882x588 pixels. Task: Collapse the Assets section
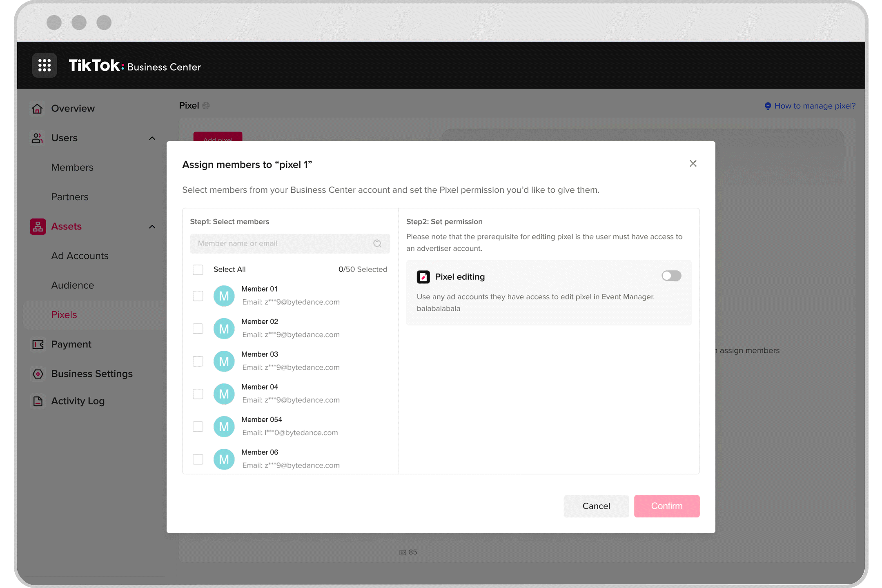coord(152,226)
